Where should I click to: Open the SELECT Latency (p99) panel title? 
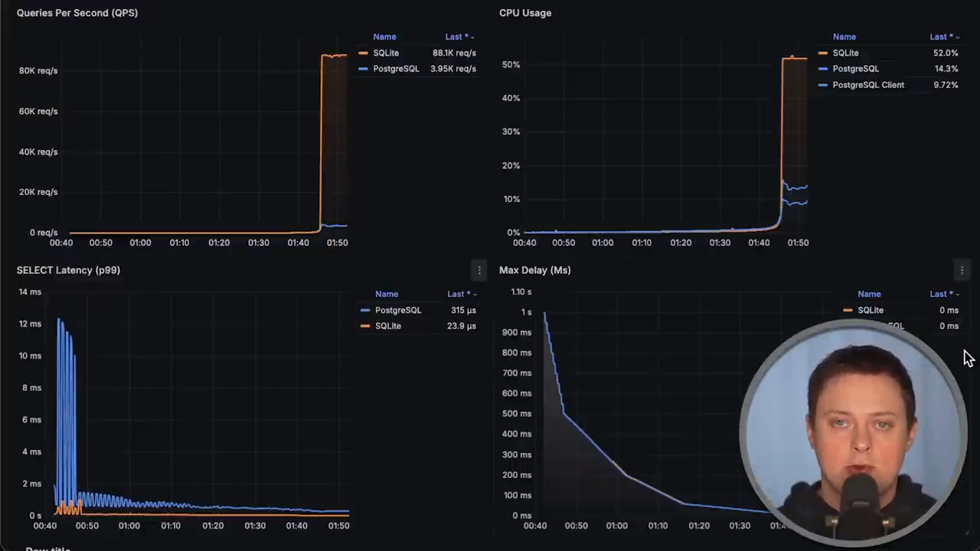[68, 270]
